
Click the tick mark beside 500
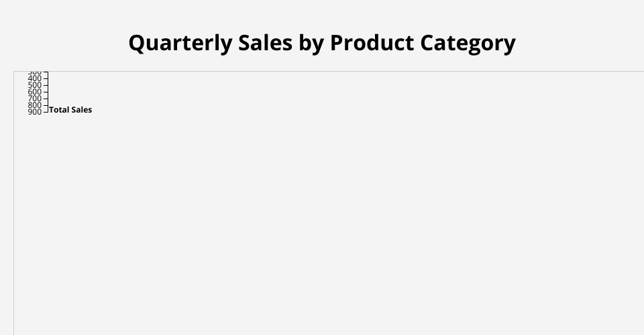46,85
